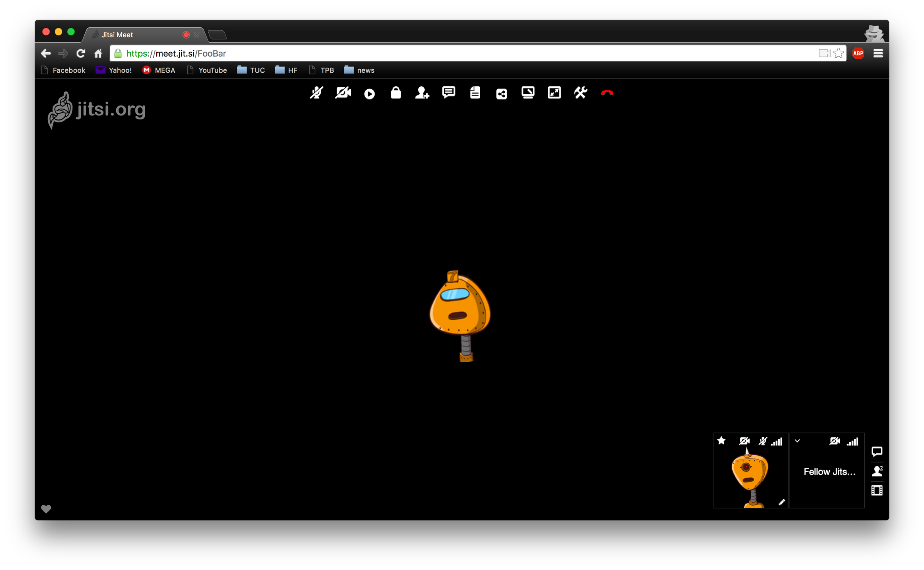Image resolution: width=924 pixels, height=570 pixels.
Task: Toggle full screen mode icon
Action: 554,93
